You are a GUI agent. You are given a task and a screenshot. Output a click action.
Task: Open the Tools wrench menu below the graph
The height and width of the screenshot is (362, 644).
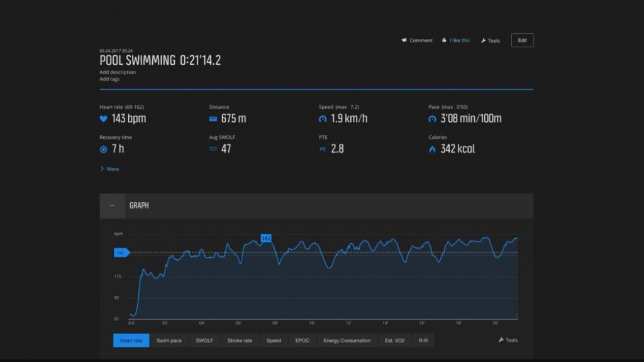(507, 340)
